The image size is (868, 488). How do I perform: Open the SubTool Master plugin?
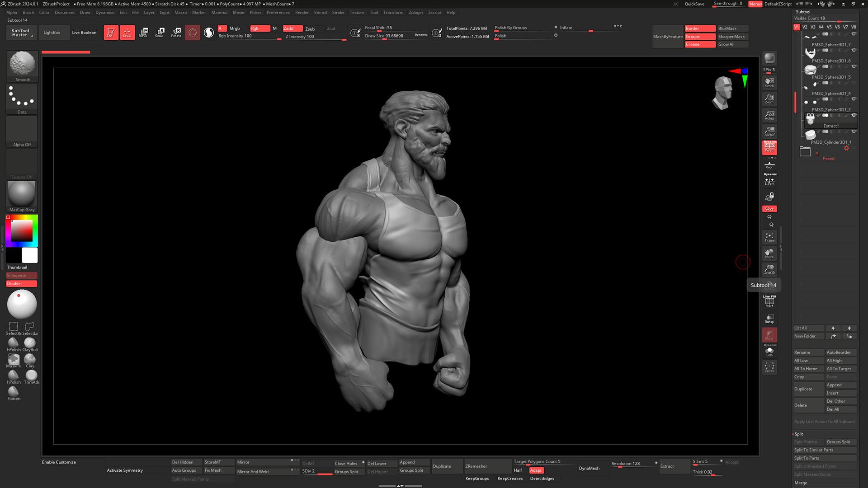click(20, 32)
